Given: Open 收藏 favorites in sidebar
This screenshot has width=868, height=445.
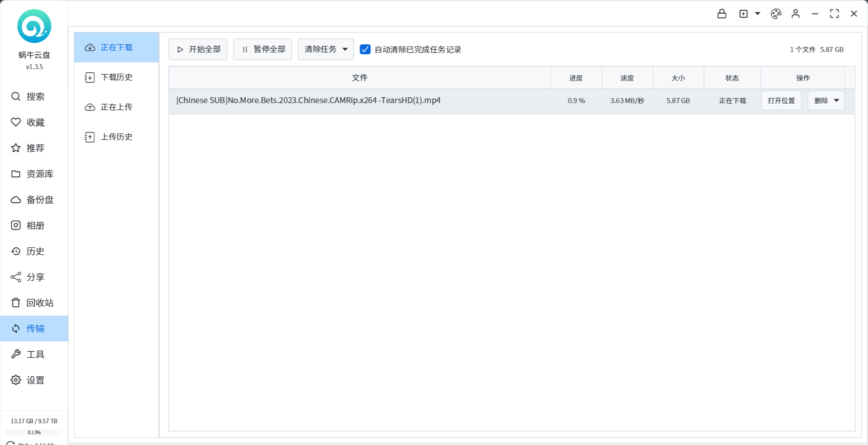Looking at the screenshot, I should click(x=34, y=122).
